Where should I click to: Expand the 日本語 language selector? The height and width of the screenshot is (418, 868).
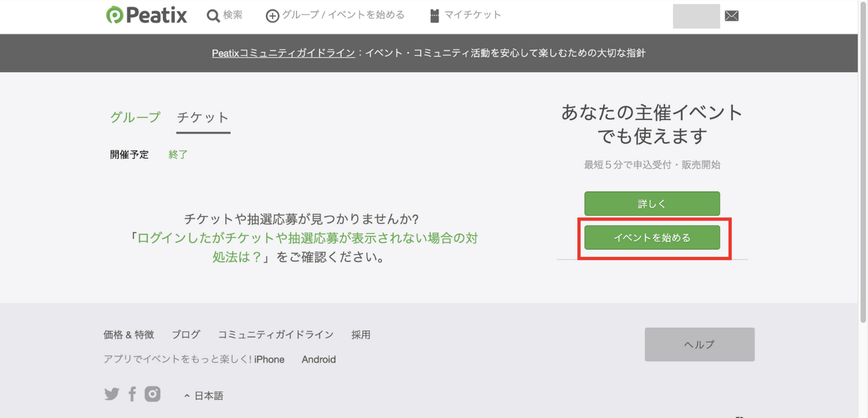[208, 395]
